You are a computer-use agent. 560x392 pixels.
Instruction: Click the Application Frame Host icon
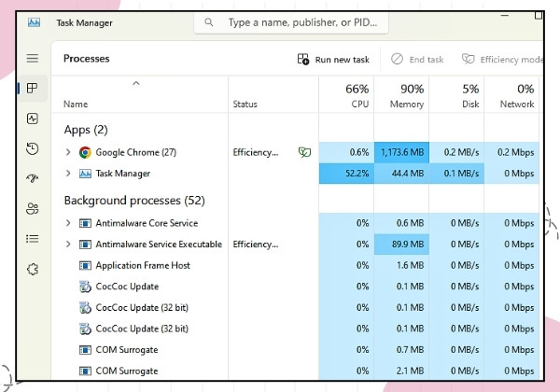[x=85, y=265]
